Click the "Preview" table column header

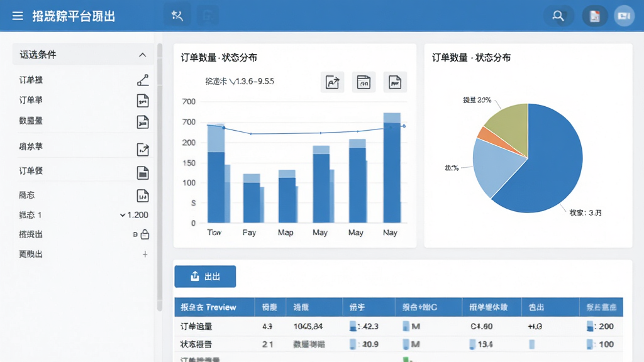coord(221,307)
